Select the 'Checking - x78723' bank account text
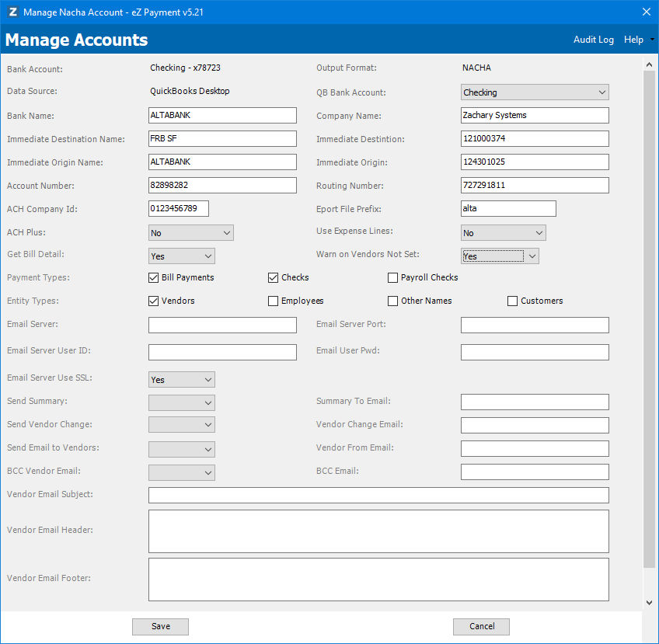The width and height of the screenshot is (659, 644). pyautogui.click(x=185, y=68)
